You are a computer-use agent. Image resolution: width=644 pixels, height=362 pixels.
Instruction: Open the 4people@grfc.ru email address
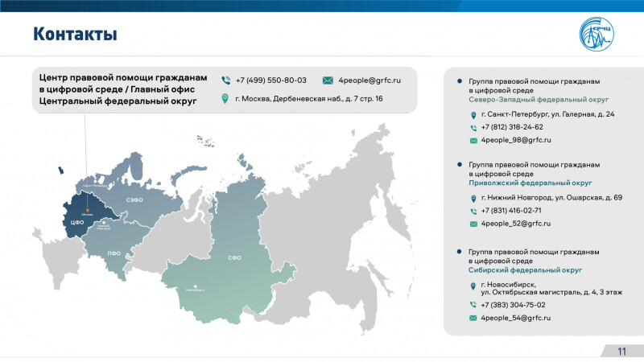369,80
